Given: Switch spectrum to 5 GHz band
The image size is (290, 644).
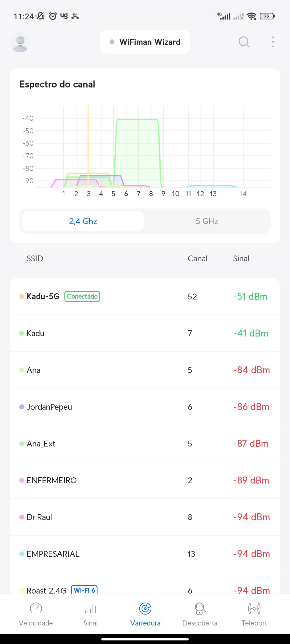Looking at the screenshot, I should [207, 221].
